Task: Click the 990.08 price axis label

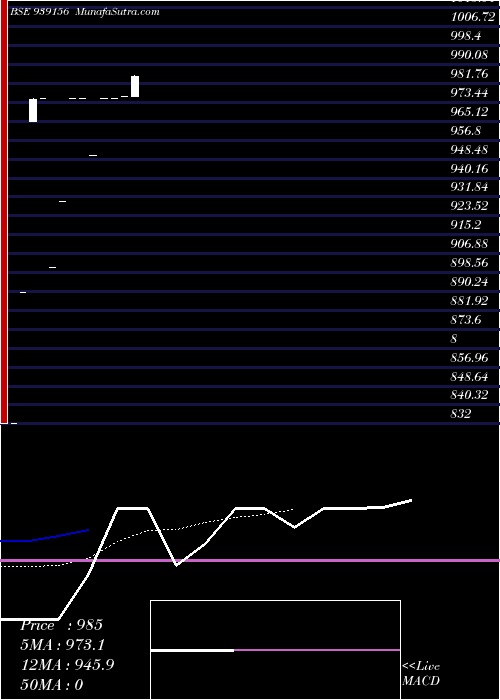Action: tap(470, 55)
